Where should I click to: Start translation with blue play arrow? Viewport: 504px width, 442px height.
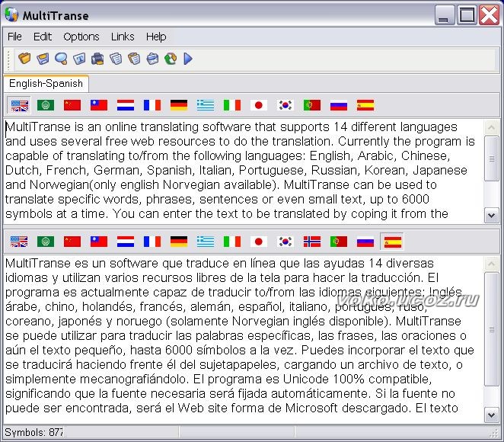[x=188, y=59]
